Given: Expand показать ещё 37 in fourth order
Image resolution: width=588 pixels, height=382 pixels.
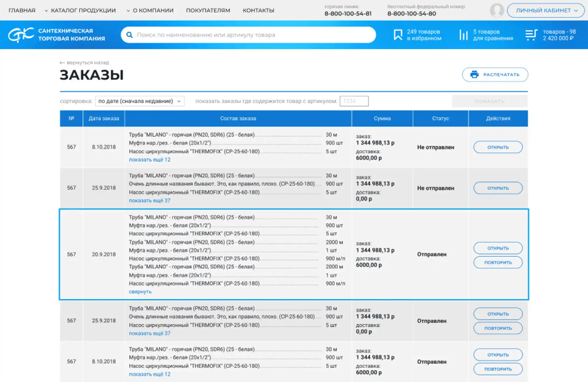Looking at the screenshot, I should click(150, 333).
